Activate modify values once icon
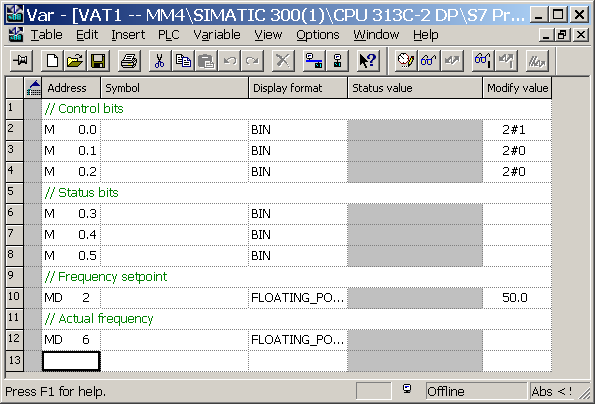The height and width of the screenshot is (404, 595). click(x=506, y=61)
